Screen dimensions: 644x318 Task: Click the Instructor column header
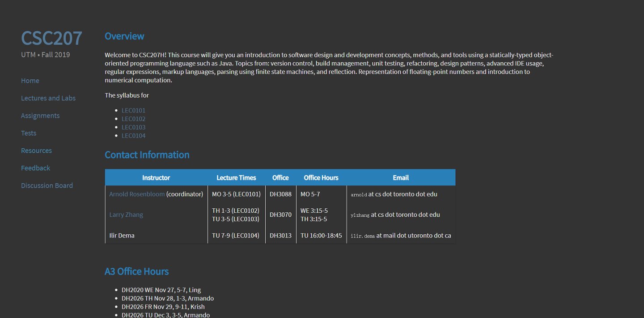[156, 177]
